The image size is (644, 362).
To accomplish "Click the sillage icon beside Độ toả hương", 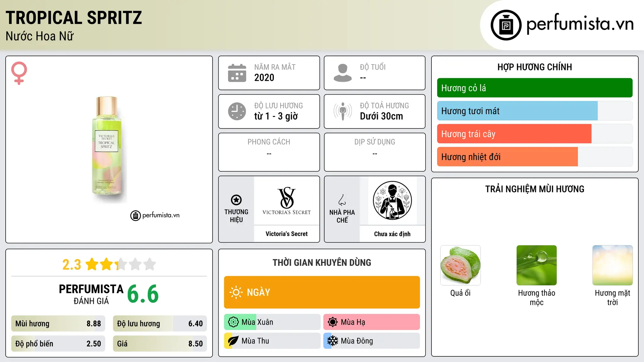I will click(342, 111).
